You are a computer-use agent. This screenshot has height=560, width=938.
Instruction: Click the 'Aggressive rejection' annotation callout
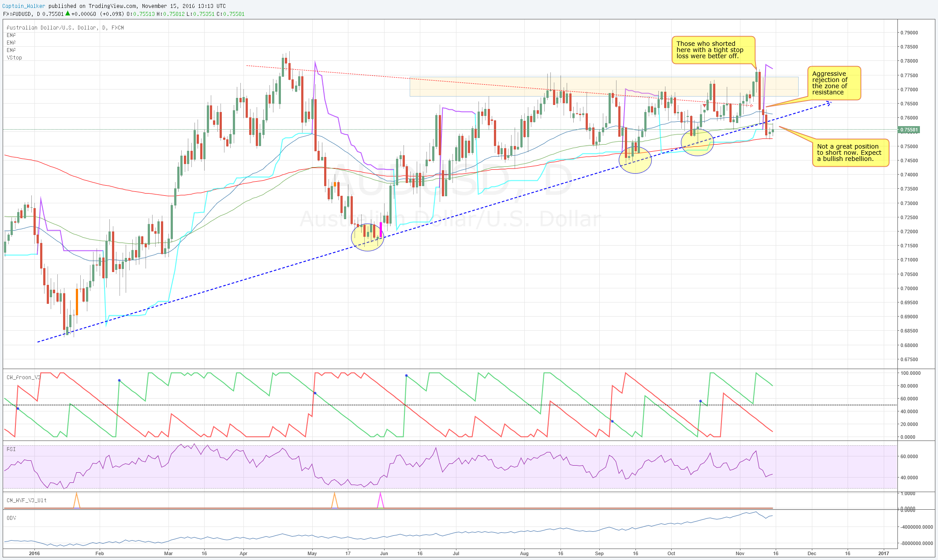[x=834, y=83]
